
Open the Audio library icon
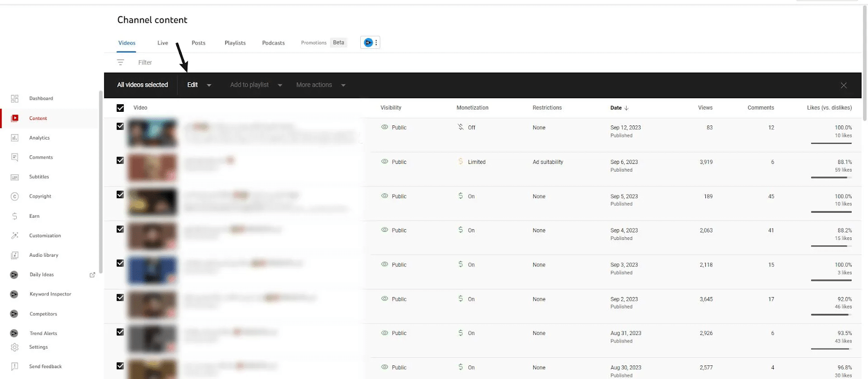(15, 255)
